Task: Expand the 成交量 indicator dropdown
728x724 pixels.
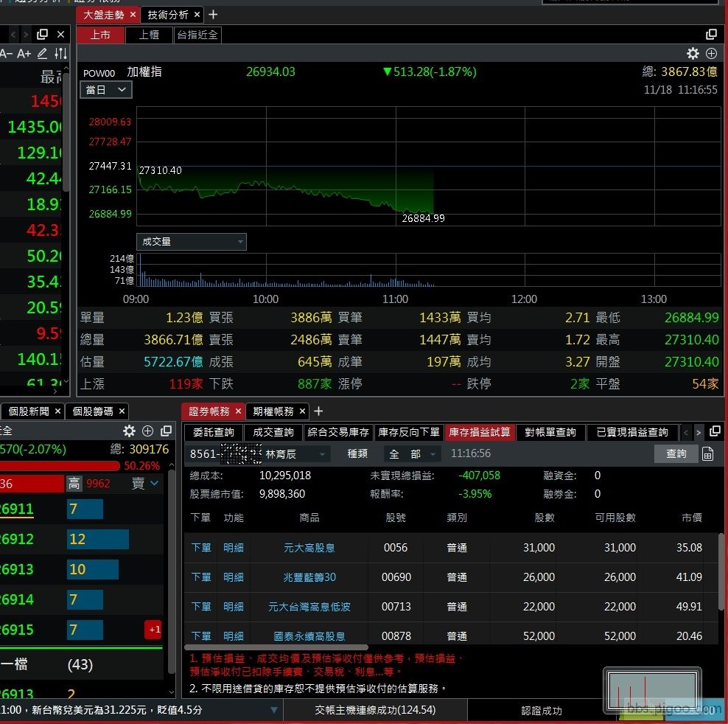Action: [x=191, y=242]
